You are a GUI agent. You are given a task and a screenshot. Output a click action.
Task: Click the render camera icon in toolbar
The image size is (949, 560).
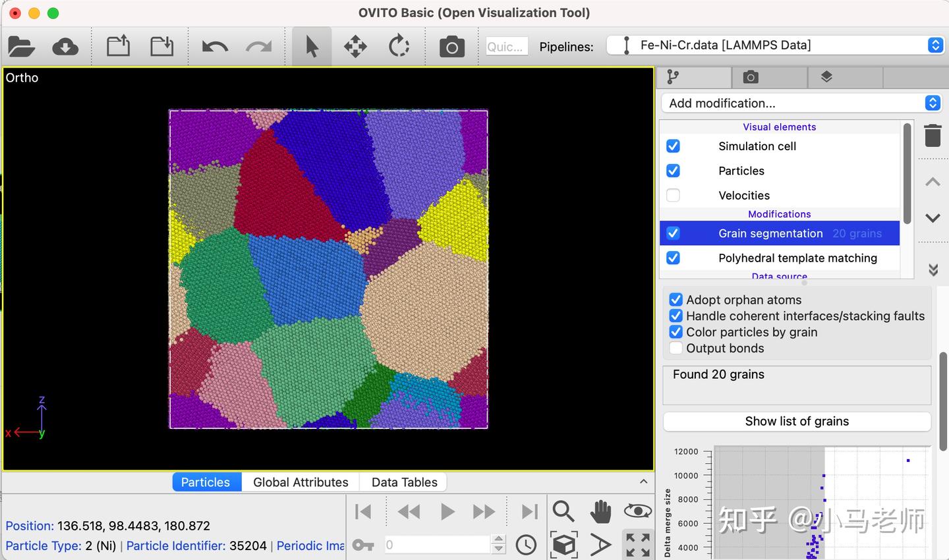452,47
